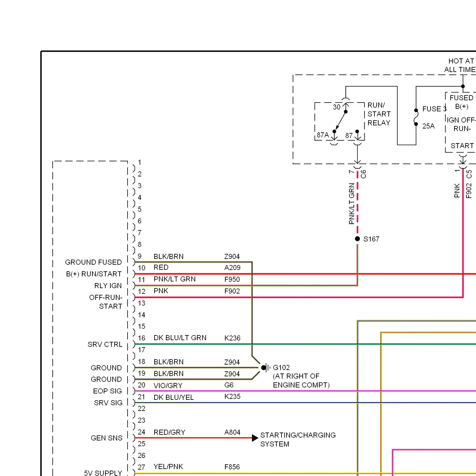Click the RED wire color at pin 10
This screenshot has width=476, height=476.
click(161, 267)
